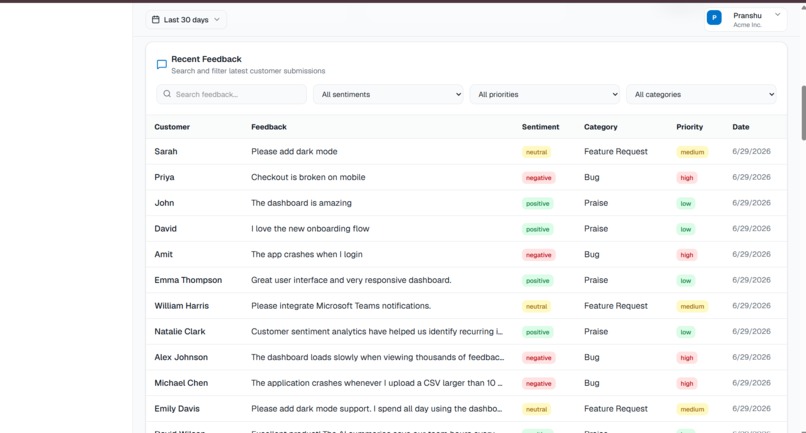Viewport: 806px width, 433px height.
Task: Focus the Search feedback input field
Action: 231,94
